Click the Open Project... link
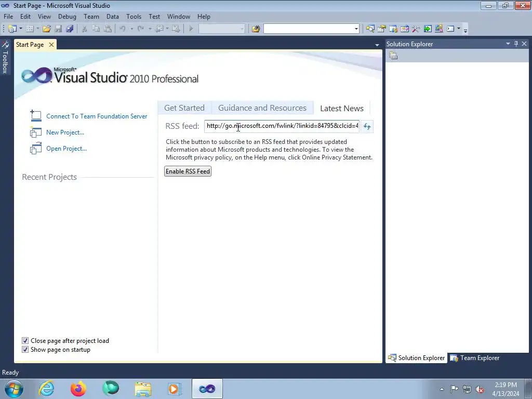Image resolution: width=532 pixels, height=399 pixels. [66, 149]
